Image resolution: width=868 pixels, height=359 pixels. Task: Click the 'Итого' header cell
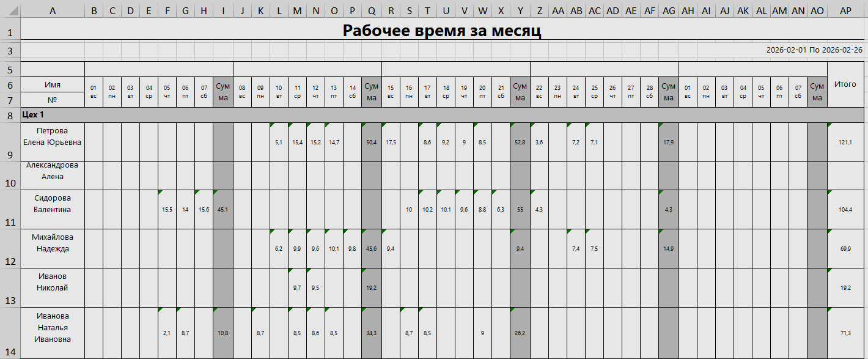845,84
